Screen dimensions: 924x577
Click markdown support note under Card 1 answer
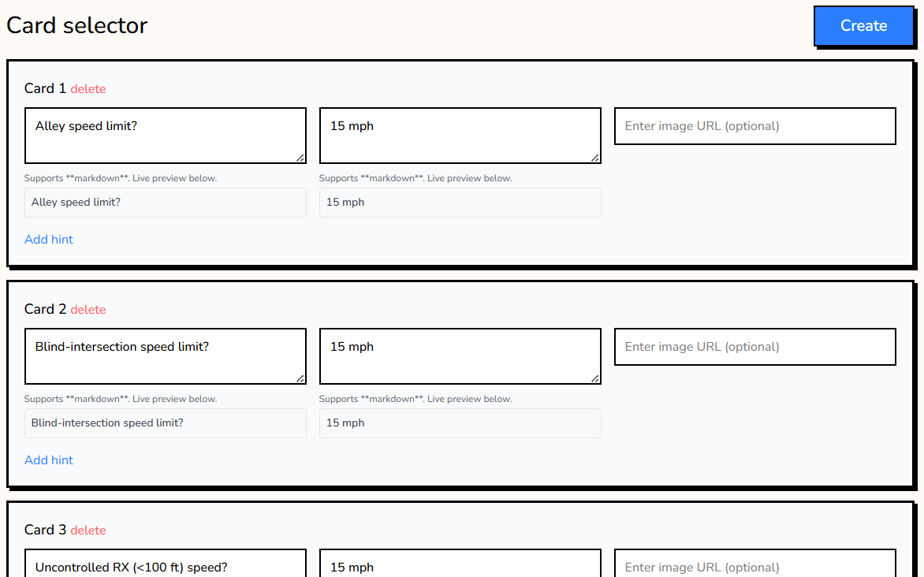click(415, 178)
